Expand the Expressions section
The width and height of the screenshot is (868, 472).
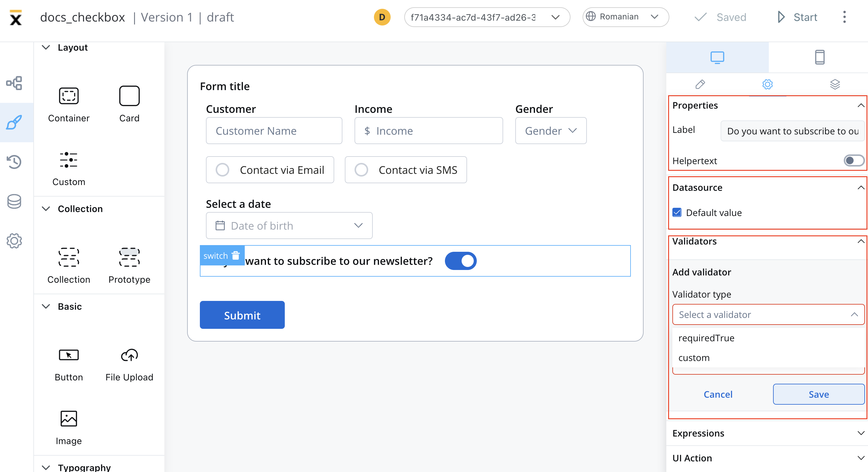click(861, 433)
